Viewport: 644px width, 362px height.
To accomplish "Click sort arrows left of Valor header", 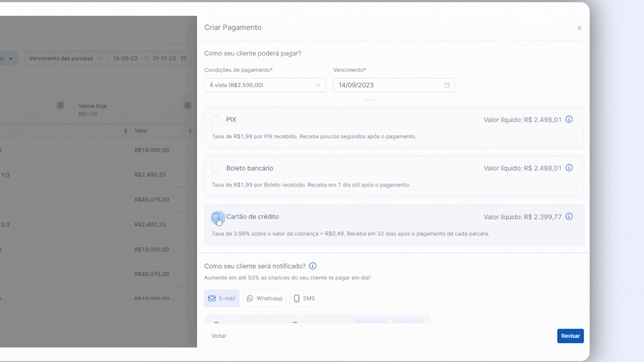I will 125,131.
